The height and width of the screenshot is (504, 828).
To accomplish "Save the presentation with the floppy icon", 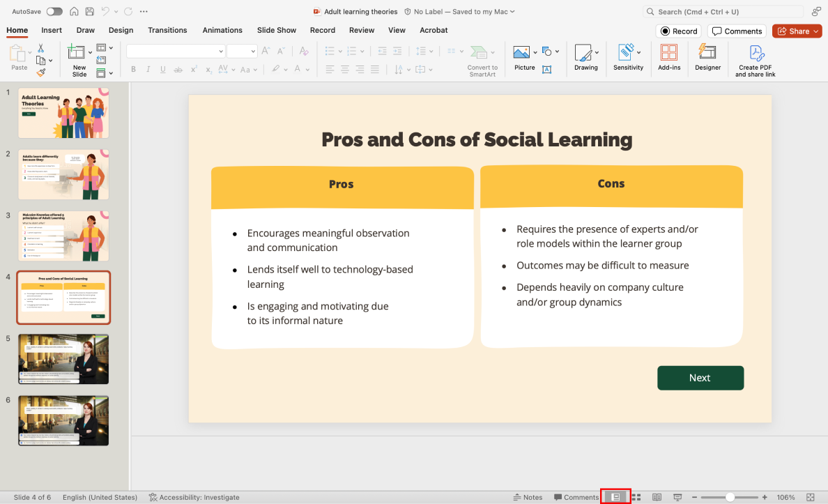I will click(x=90, y=11).
